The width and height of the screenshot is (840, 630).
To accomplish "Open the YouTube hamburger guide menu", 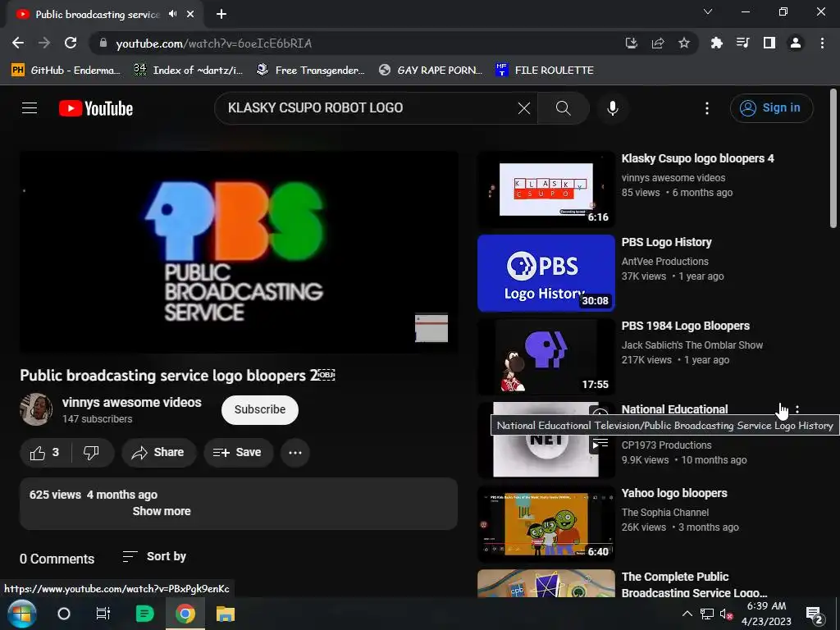I will pyautogui.click(x=30, y=108).
